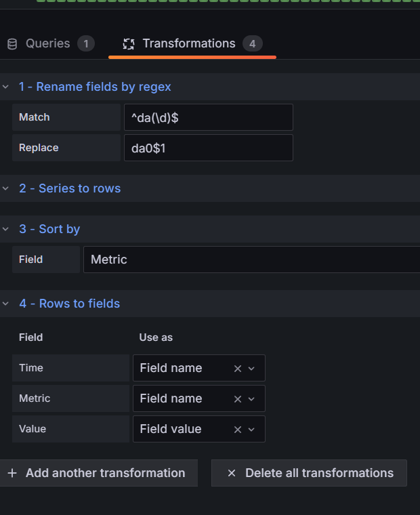Open the Sort by Field selector
The height and width of the screenshot is (515, 420).
click(251, 260)
